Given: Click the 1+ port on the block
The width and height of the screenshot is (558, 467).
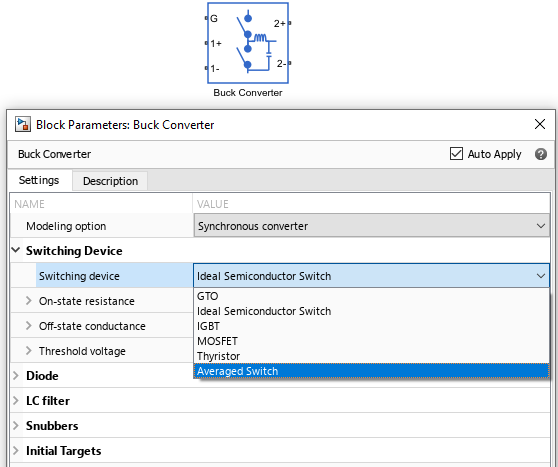Looking at the screenshot, I should tap(206, 43).
